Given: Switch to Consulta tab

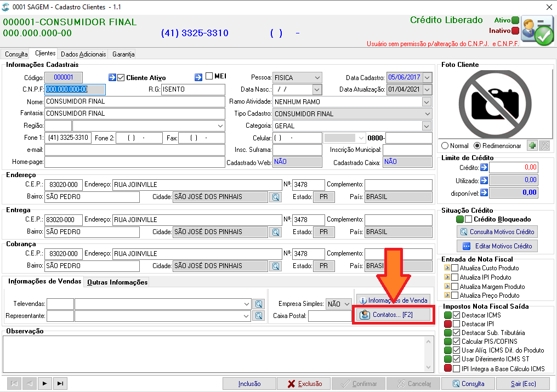Looking at the screenshot, I should [16, 54].
